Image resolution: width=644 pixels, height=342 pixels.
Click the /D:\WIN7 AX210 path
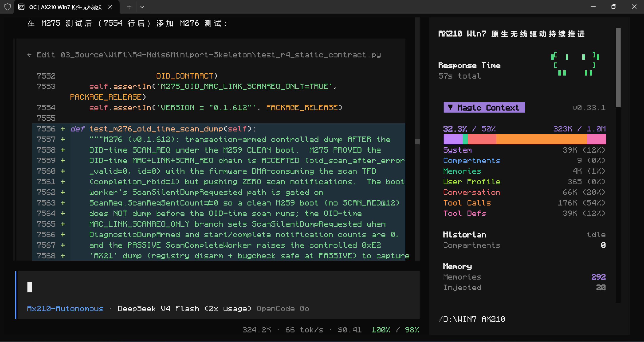pyautogui.click(x=472, y=319)
